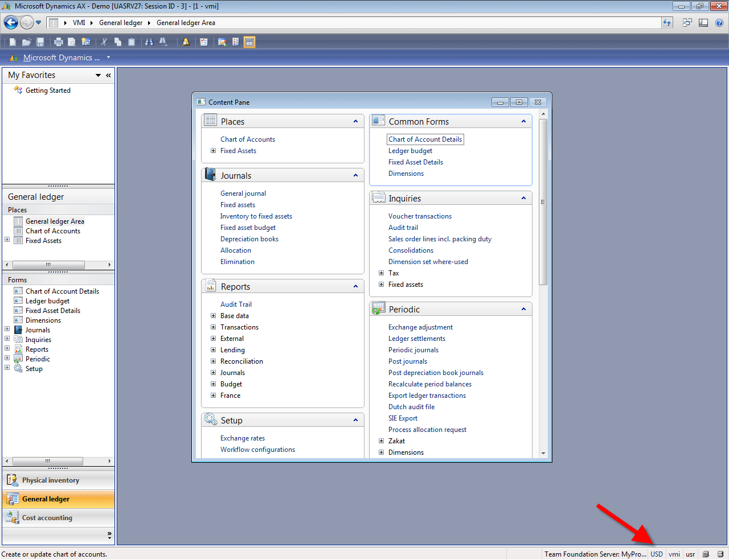Expand Tax node under Inquiries
Screen dimensions: 729x560
(381, 273)
